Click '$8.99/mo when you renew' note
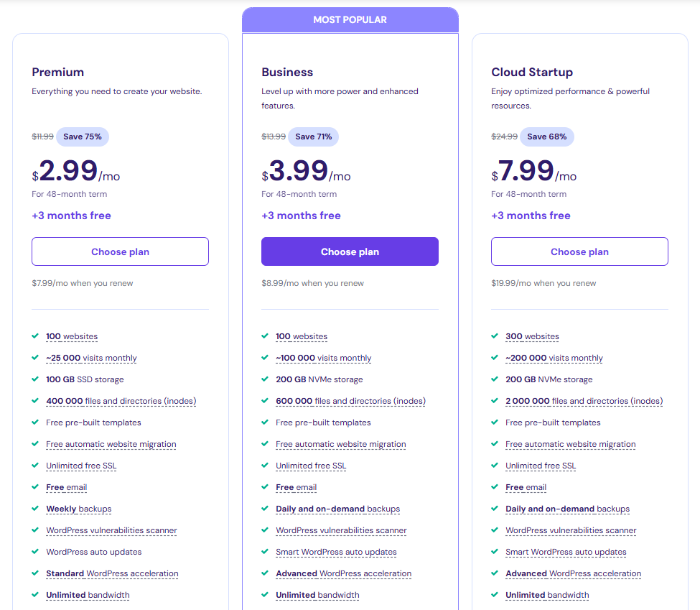This screenshot has height=610, width=700. pos(312,283)
